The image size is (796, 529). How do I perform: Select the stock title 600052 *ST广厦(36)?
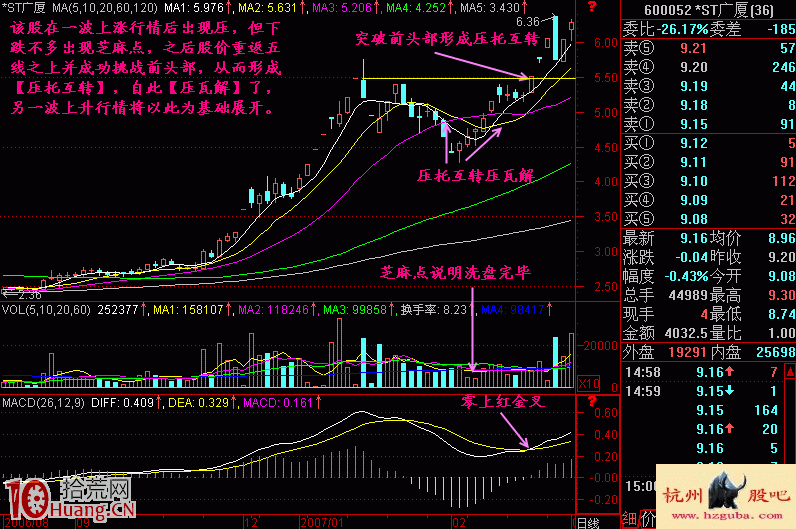(x=709, y=10)
